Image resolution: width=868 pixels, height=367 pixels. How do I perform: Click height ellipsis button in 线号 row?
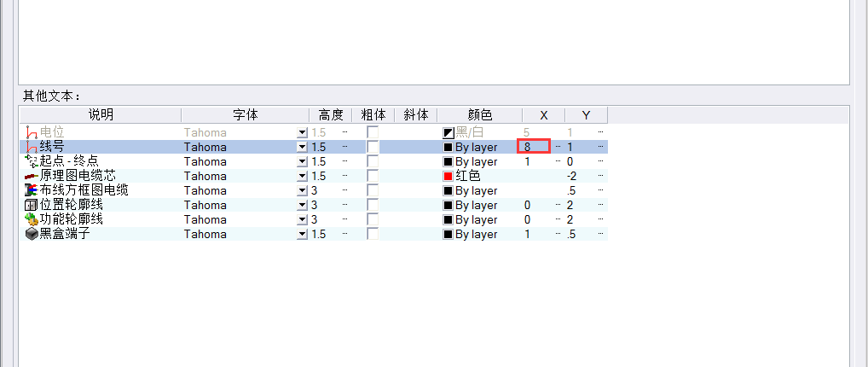[344, 147]
